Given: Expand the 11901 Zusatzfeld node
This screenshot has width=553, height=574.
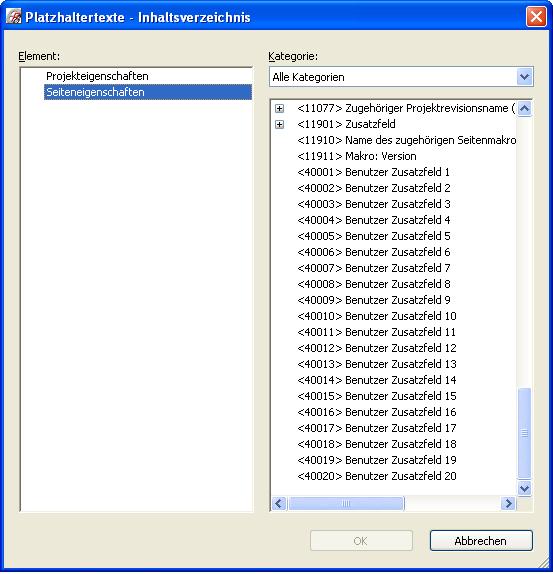Looking at the screenshot, I should click(279, 124).
